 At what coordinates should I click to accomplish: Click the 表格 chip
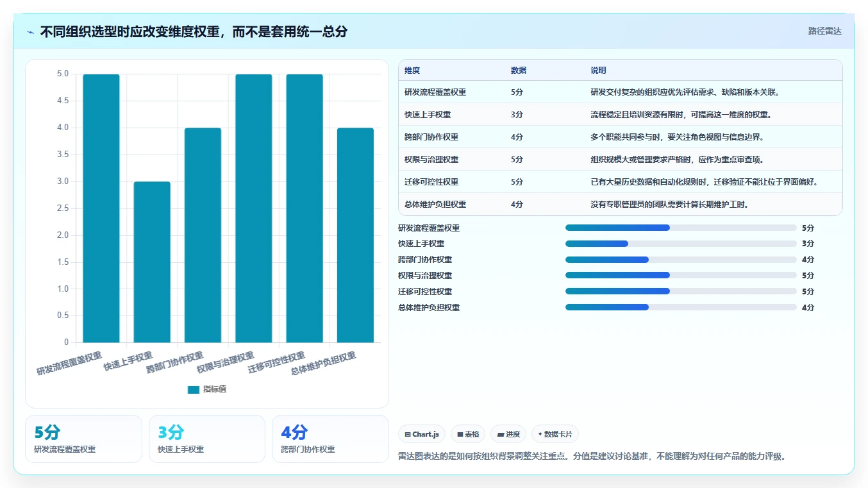click(468, 434)
